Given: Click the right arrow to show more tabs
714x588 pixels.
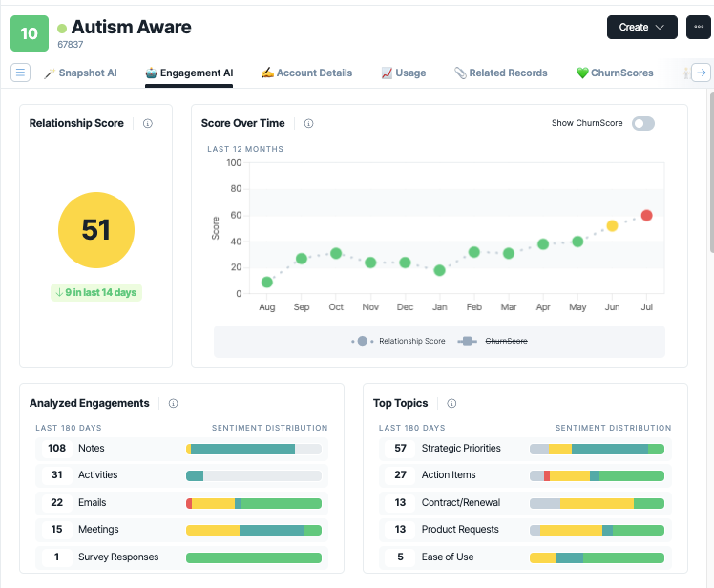Looking at the screenshot, I should [x=702, y=73].
